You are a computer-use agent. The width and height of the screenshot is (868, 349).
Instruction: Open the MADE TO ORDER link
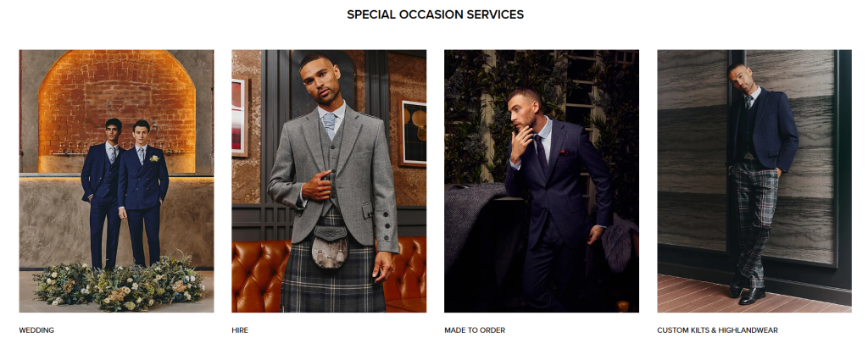(x=475, y=330)
